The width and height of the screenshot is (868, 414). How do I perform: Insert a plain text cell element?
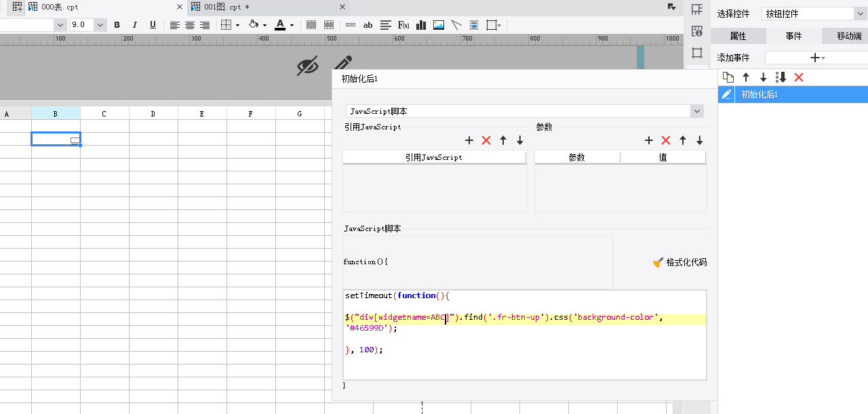click(x=351, y=25)
